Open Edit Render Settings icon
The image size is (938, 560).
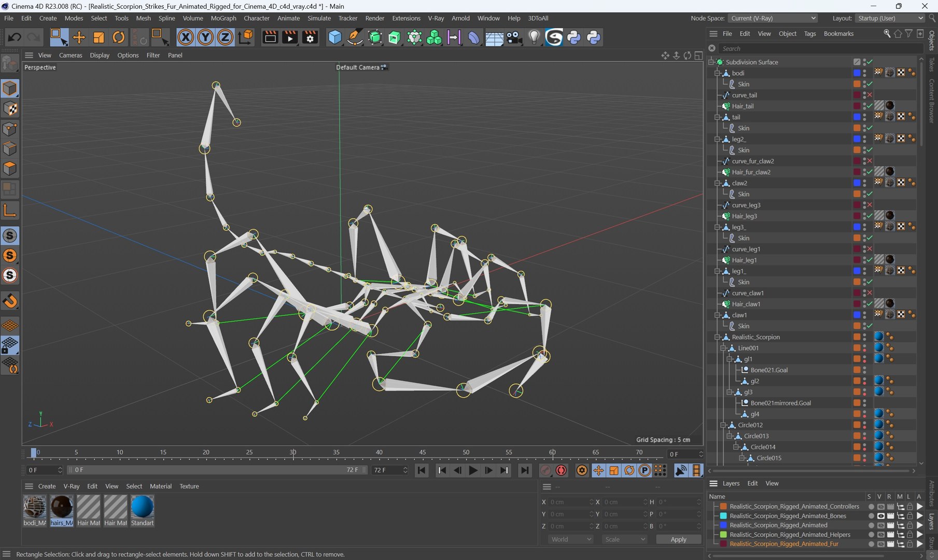(x=310, y=37)
